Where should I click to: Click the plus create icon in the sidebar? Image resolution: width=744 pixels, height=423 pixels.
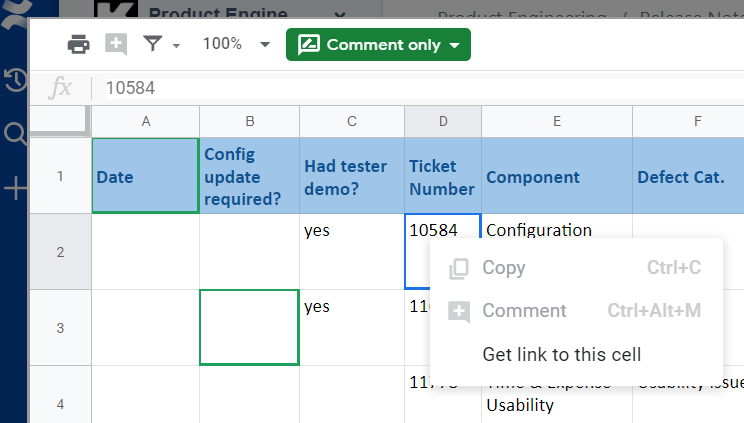click(x=15, y=188)
